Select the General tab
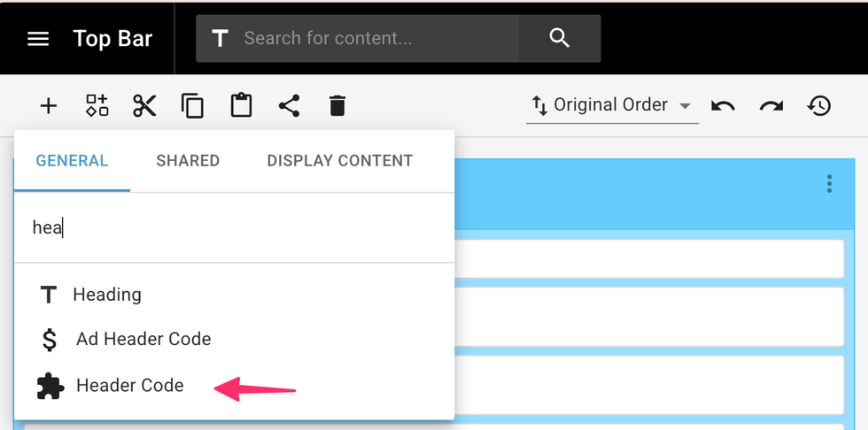The height and width of the screenshot is (430, 868). point(72,161)
